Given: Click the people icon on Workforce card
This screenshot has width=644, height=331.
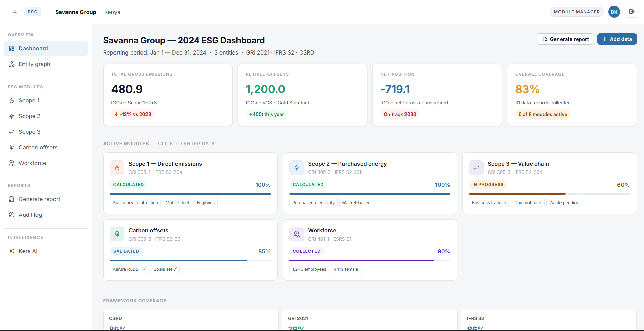Looking at the screenshot, I should click(x=296, y=234).
